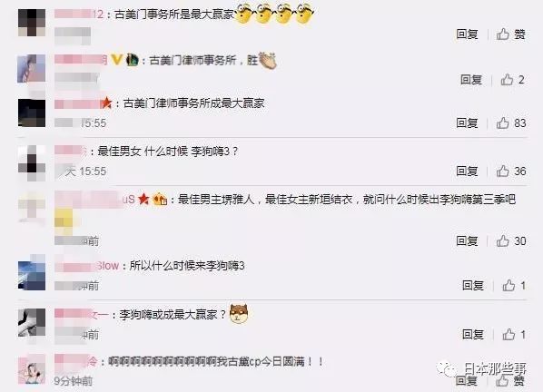Open avatar beside 所以什么时候来李狗嗨3 comment

tap(32, 276)
